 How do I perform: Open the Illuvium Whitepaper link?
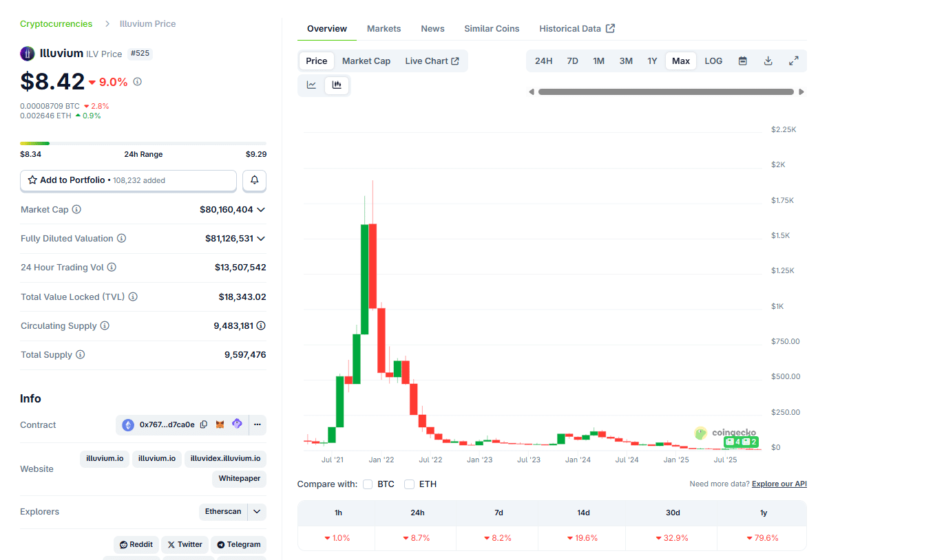pos(239,478)
